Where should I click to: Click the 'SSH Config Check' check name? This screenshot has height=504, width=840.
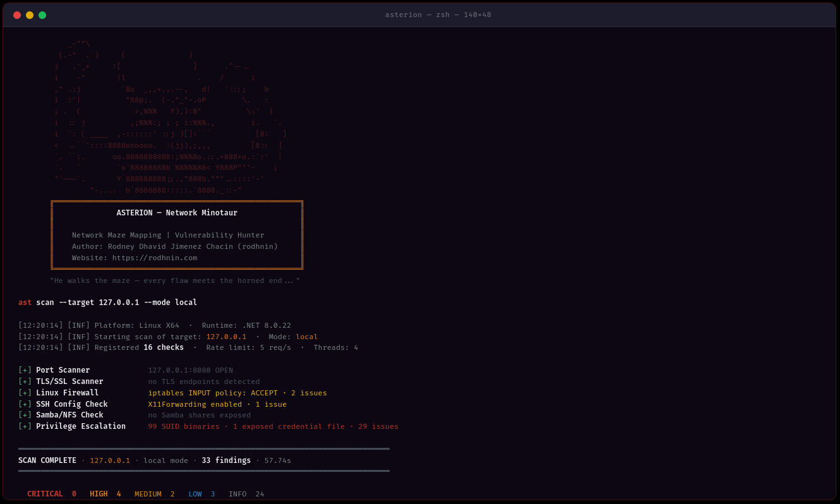(x=71, y=404)
